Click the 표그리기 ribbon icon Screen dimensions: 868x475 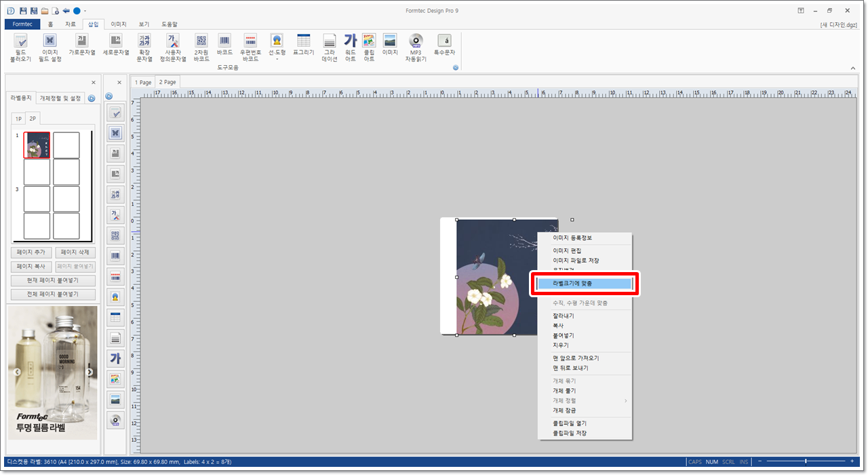click(x=303, y=44)
